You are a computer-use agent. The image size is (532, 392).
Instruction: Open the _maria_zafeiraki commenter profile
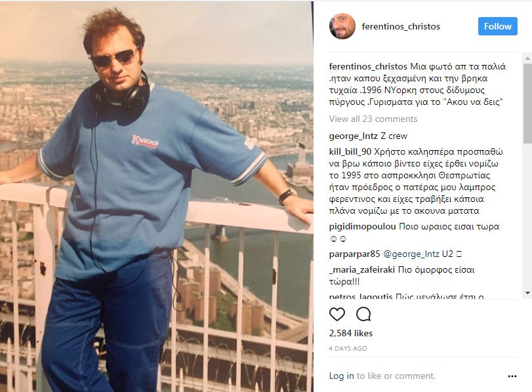(x=361, y=270)
